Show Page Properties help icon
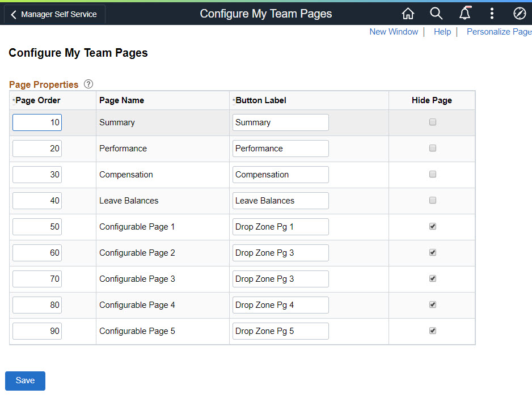The image size is (532, 398). point(88,84)
